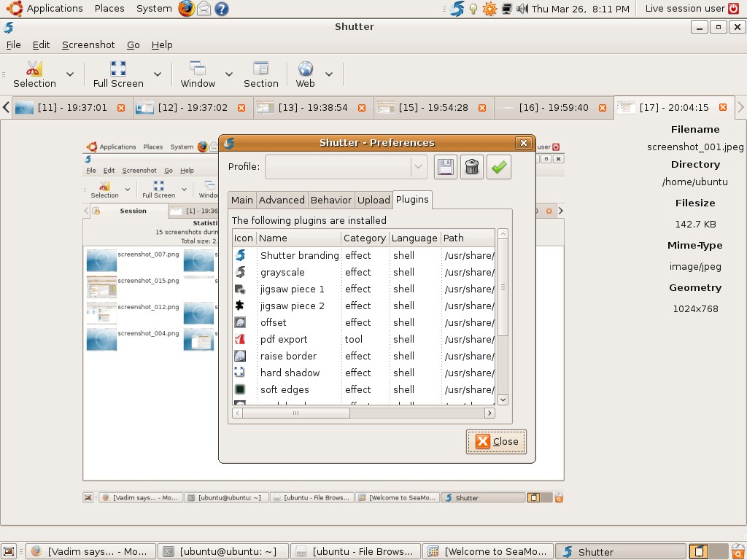Open the Help menu
Viewport: 747px width, 560px height.
point(162,44)
